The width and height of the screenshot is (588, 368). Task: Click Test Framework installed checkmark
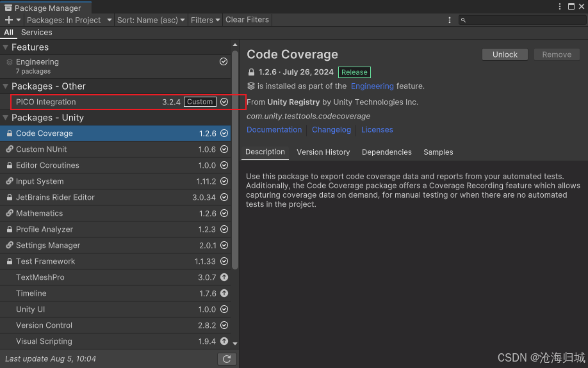(x=224, y=261)
